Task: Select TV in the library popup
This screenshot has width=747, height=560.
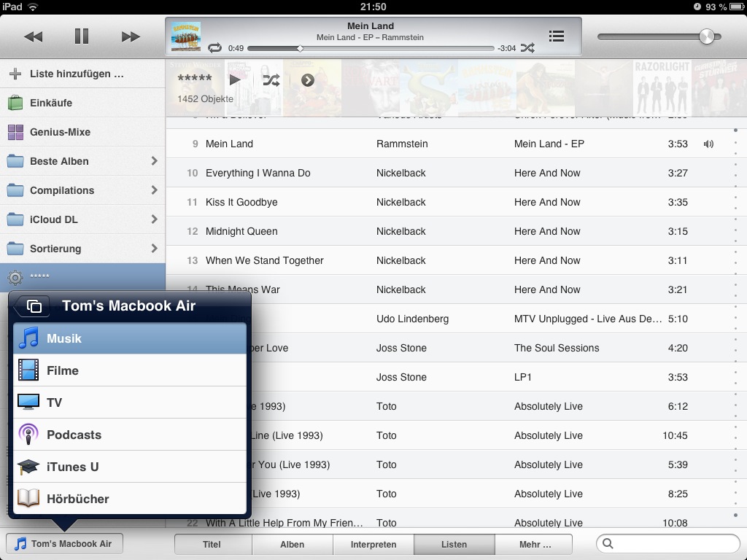Action: click(x=130, y=402)
